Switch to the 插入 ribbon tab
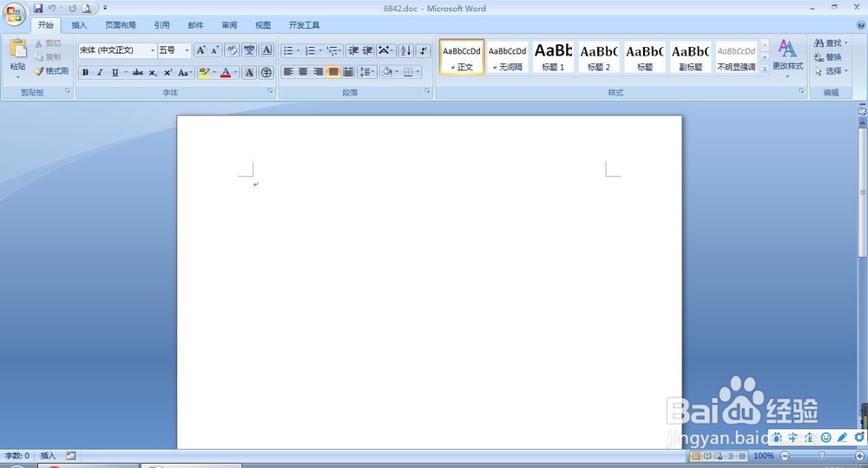The width and height of the screenshot is (868, 468). (79, 25)
